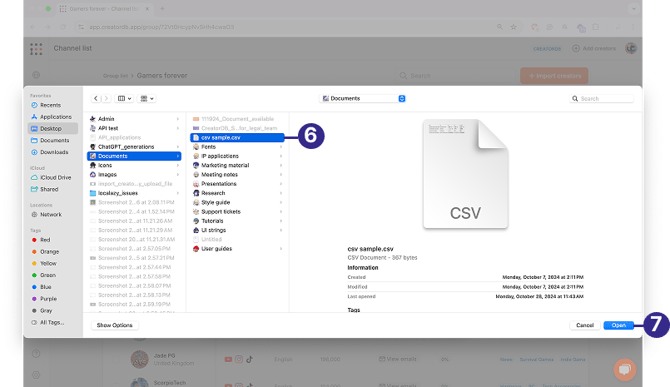This screenshot has width=670, height=387.
Task: Open the Admin folder
Action: coord(134,119)
